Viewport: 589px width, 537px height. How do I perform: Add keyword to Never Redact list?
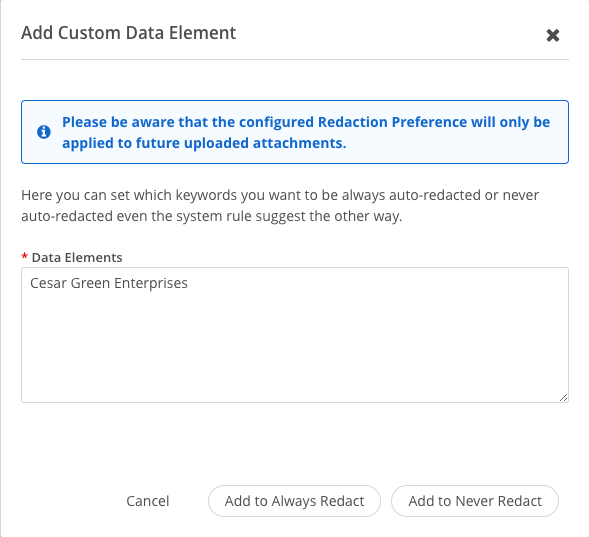tap(475, 501)
